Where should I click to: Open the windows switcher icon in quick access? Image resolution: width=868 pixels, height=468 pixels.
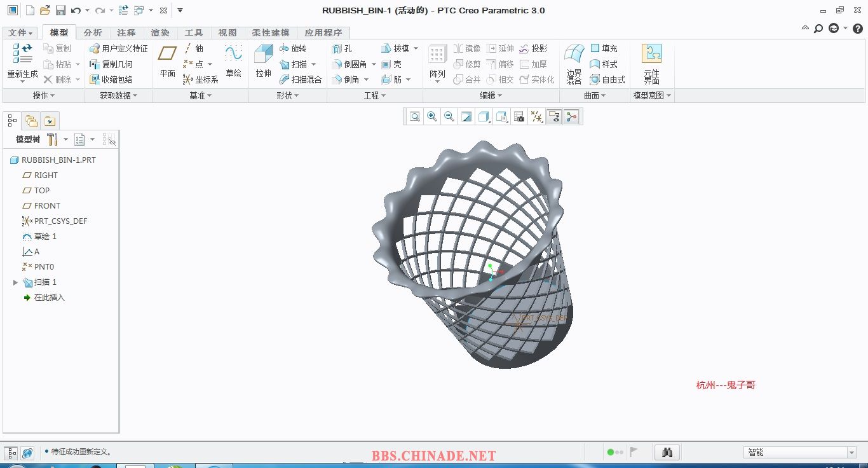click(139, 10)
